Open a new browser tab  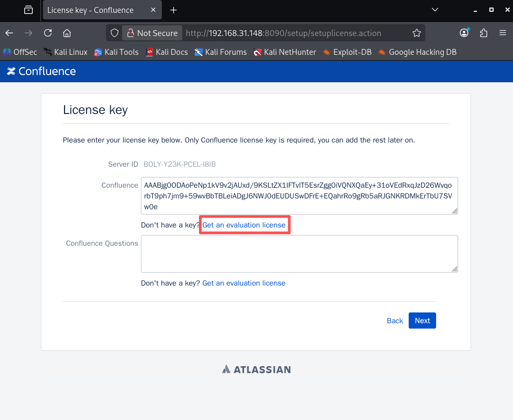coord(173,10)
